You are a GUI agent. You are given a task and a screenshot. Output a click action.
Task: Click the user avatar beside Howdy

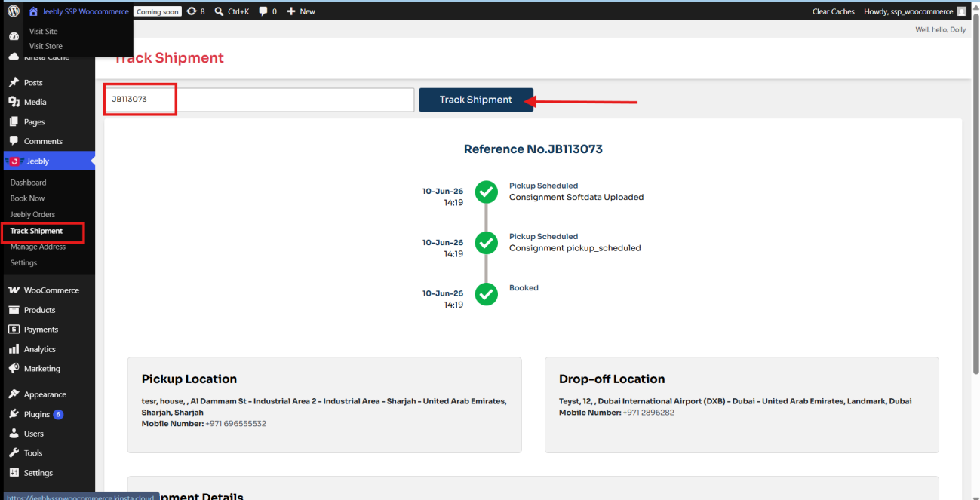pos(961,11)
